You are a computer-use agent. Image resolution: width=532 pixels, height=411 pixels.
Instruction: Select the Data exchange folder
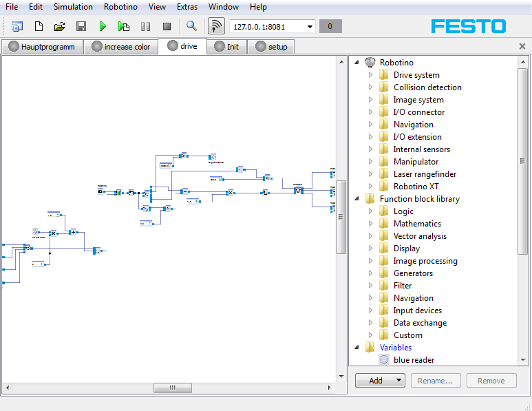pyautogui.click(x=420, y=323)
